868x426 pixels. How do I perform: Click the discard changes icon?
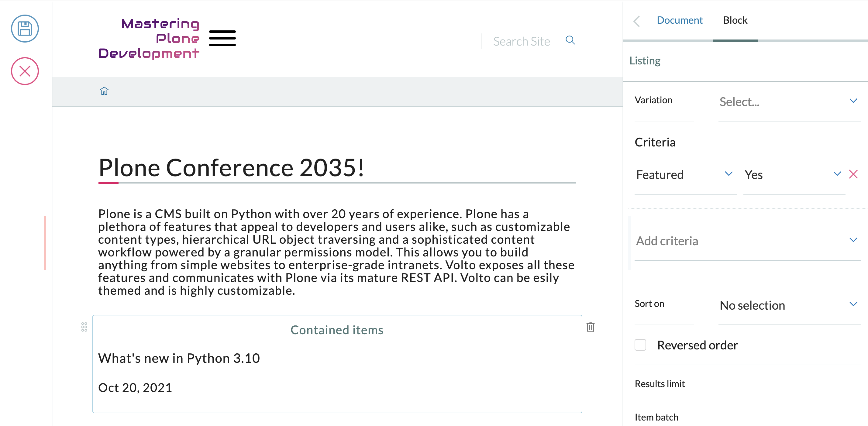[25, 71]
